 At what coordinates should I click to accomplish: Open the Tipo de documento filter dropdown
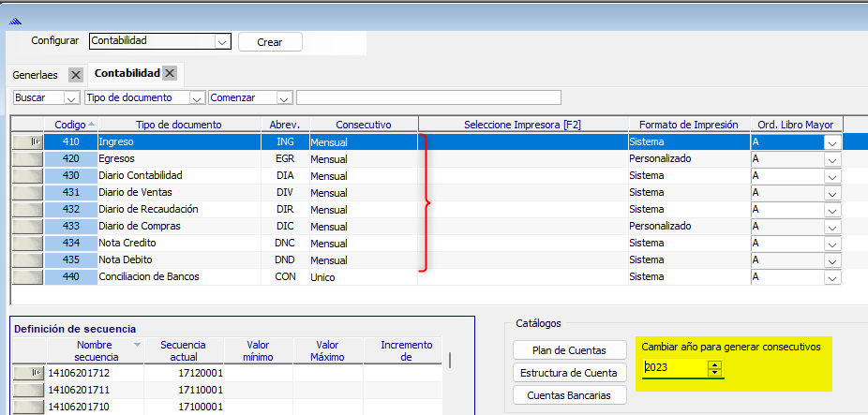197,97
